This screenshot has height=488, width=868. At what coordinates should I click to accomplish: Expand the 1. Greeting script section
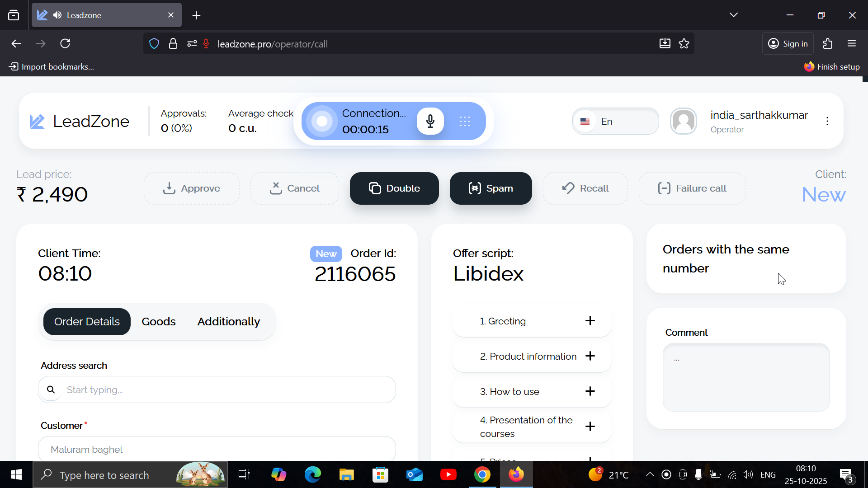coord(590,321)
